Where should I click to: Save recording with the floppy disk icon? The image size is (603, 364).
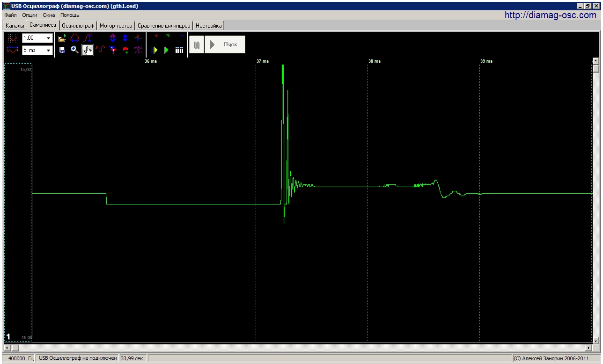(x=62, y=50)
